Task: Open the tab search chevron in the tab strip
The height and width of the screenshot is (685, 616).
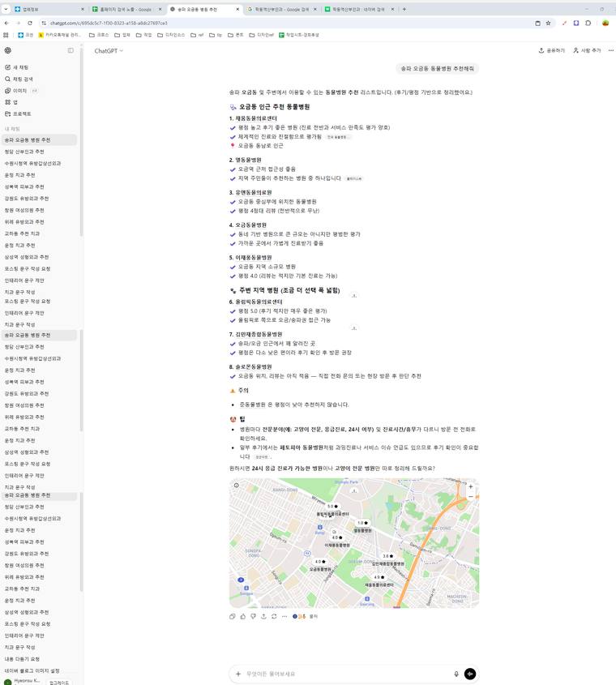Action: [x=6, y=9]
